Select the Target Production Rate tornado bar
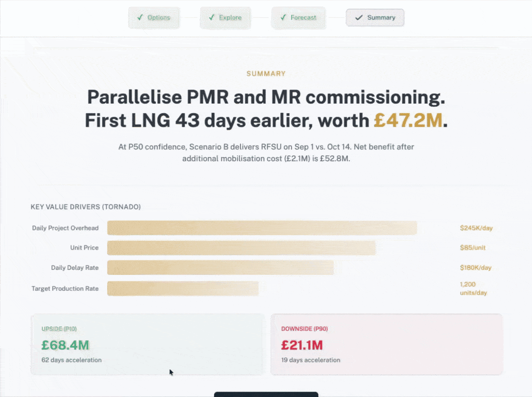Screen dimensions: 532x397 point(183,288)
